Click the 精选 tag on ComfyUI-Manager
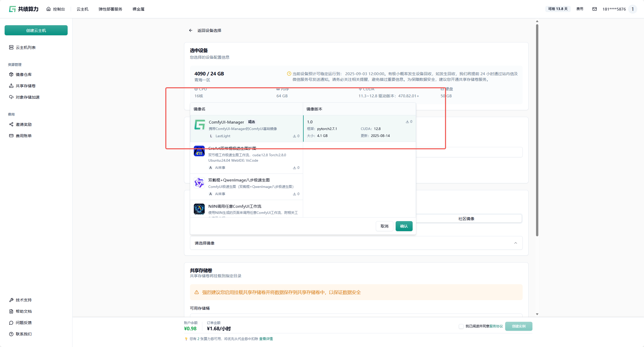The height and width of the screenshot is (347, 644). (252, 122)
